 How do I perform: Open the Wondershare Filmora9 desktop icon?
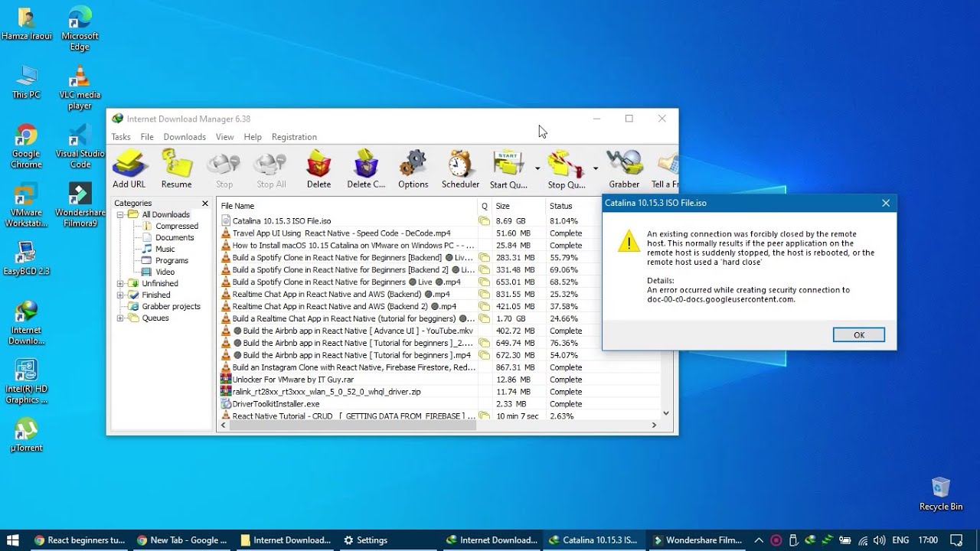pyautogui.click(x=80, y=205)
